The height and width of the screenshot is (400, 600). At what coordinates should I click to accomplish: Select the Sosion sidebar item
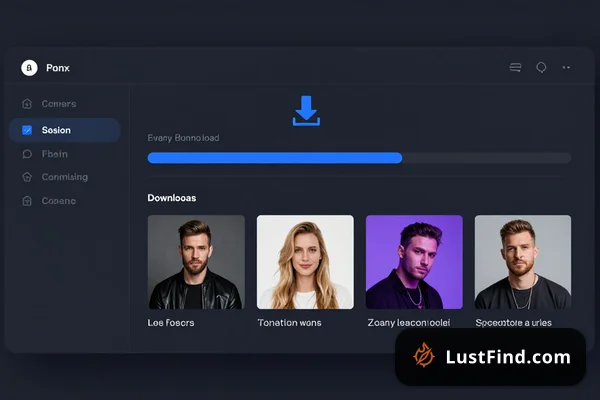point(65,130)
